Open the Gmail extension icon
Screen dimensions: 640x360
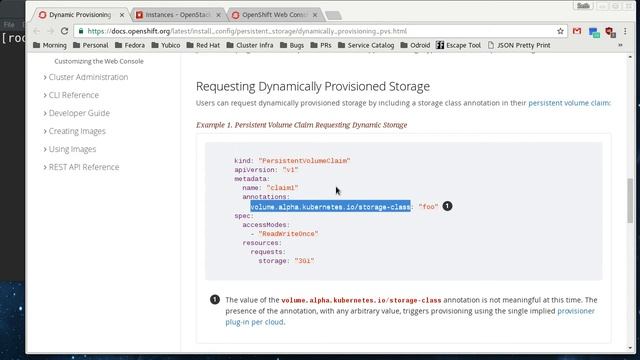click(x=577, y=31)
